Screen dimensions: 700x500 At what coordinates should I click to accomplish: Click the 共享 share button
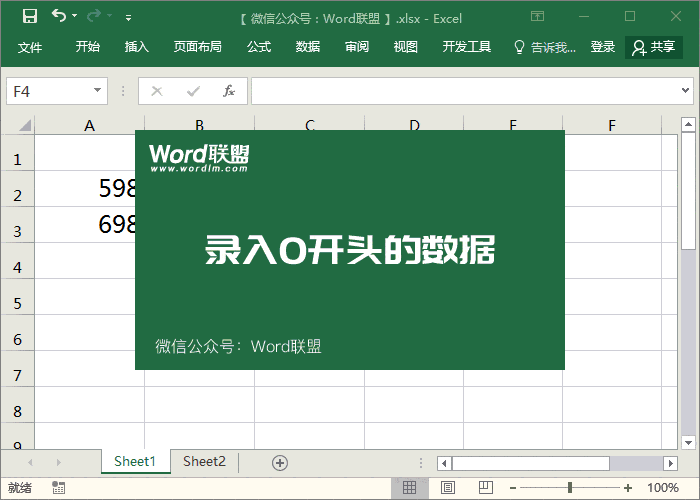[x=654, y=47]
